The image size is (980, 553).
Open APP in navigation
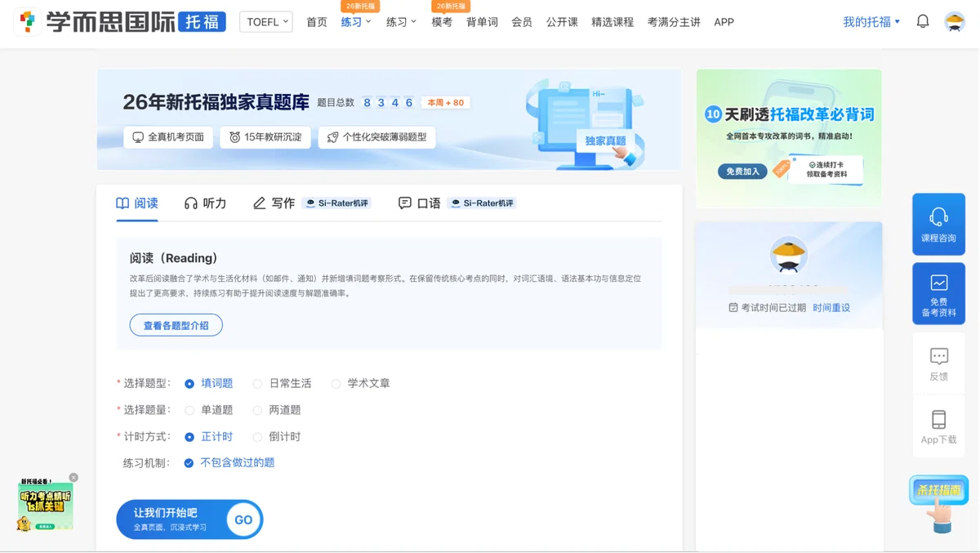[x=724, y=22]
